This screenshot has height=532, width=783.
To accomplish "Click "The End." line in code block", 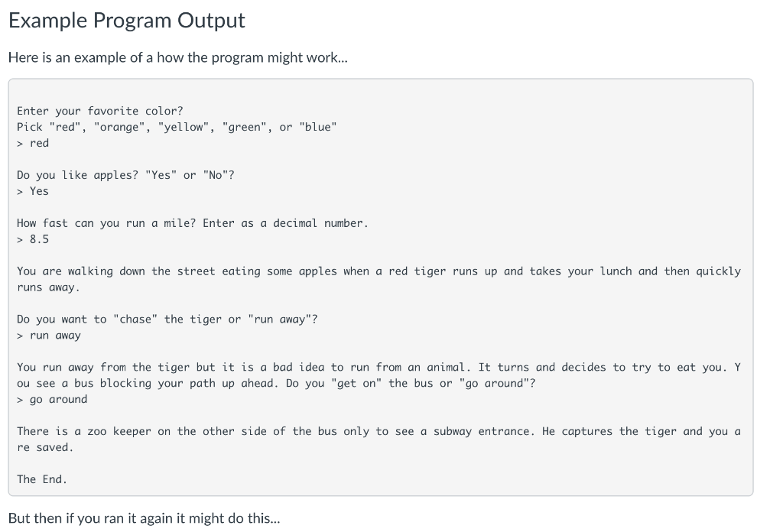I will click(42, 479).
